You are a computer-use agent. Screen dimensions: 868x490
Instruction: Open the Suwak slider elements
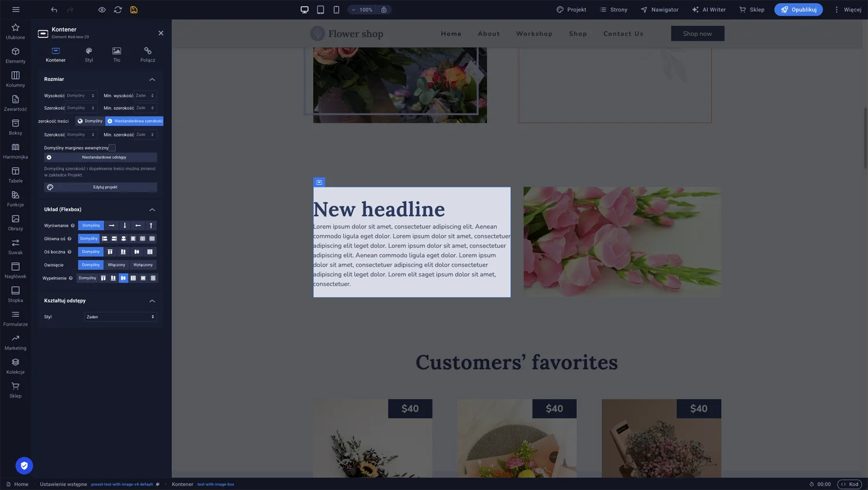tap(16, 246)
